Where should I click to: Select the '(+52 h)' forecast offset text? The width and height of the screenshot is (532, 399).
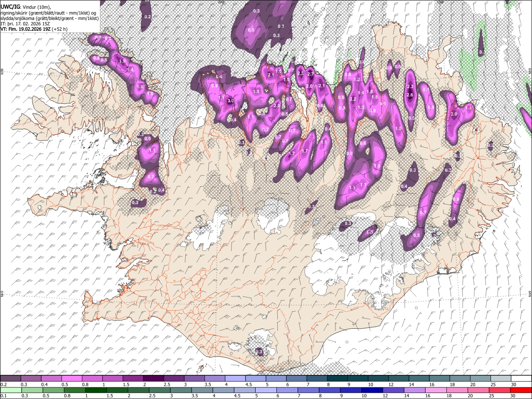pos(60,29)
